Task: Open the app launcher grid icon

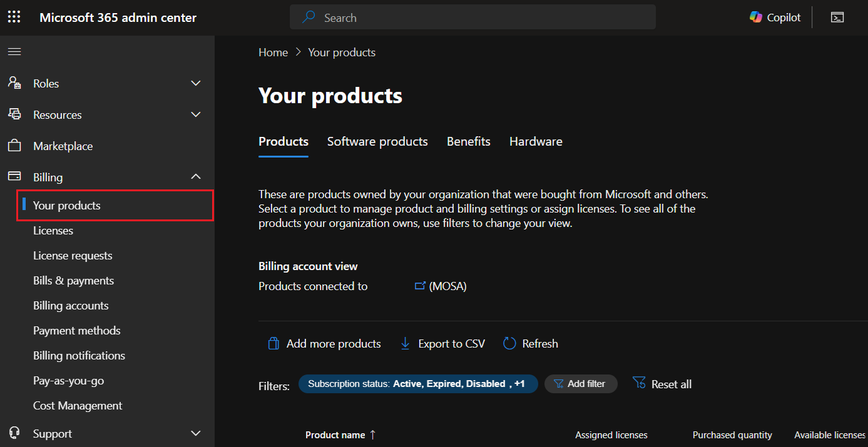Action: pyautogui.click(x=14, y=18)
